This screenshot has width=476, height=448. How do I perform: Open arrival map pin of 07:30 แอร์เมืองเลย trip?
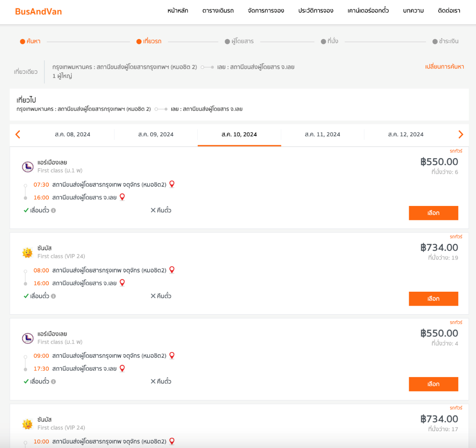coord(122,197)
